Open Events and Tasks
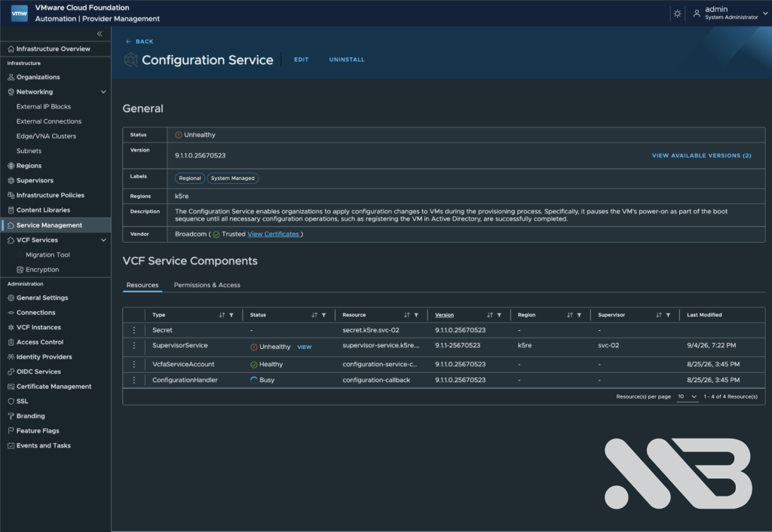 coord(43,445)
